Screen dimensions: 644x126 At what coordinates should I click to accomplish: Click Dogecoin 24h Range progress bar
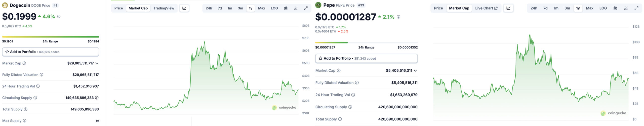coord(51,37)
